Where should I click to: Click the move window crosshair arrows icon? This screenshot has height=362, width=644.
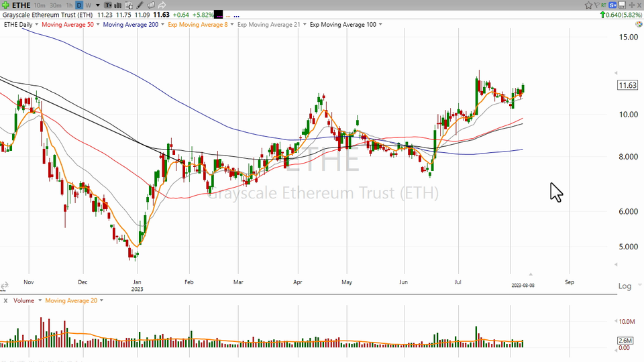632,5
